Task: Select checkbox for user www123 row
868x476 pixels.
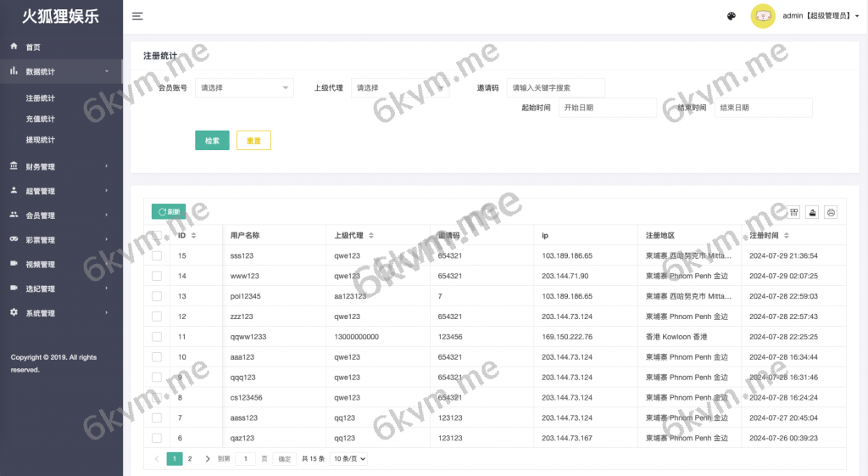Action: pyautogui.click(x=157, y=276)
